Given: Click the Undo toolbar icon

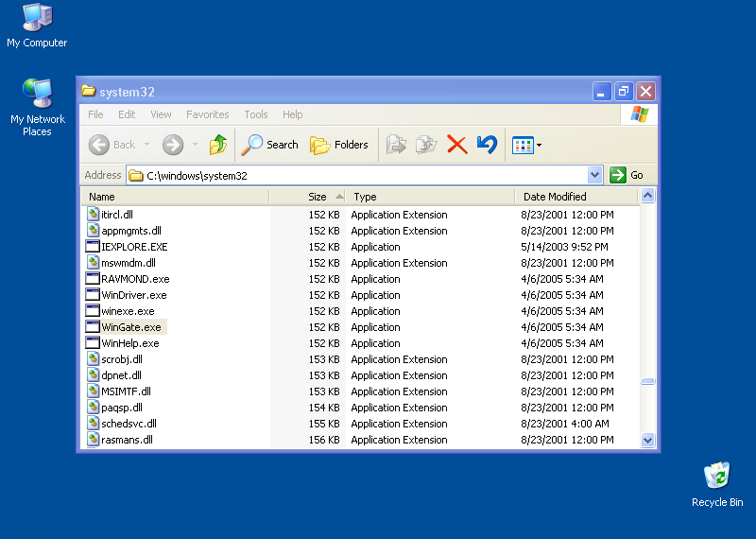Looking at the screenshot, I should point(487,145).
